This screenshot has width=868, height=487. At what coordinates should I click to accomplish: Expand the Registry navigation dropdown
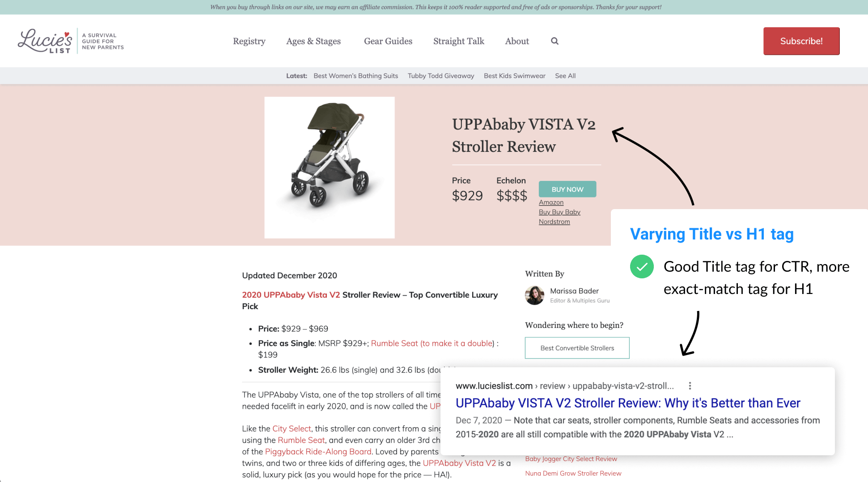(x=249, y=41)
